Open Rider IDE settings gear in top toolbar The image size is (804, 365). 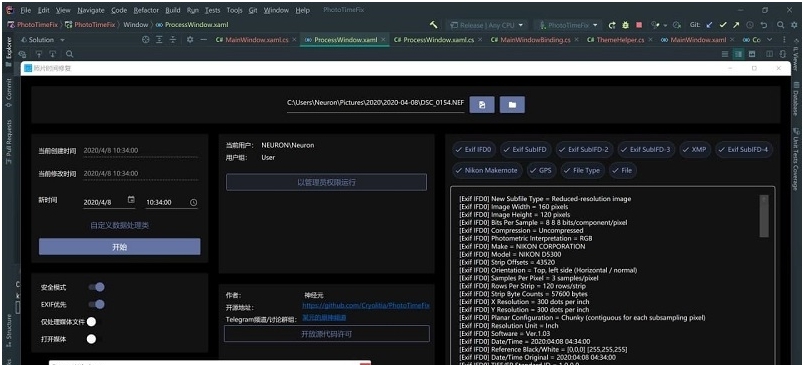(x=794, y=25)
